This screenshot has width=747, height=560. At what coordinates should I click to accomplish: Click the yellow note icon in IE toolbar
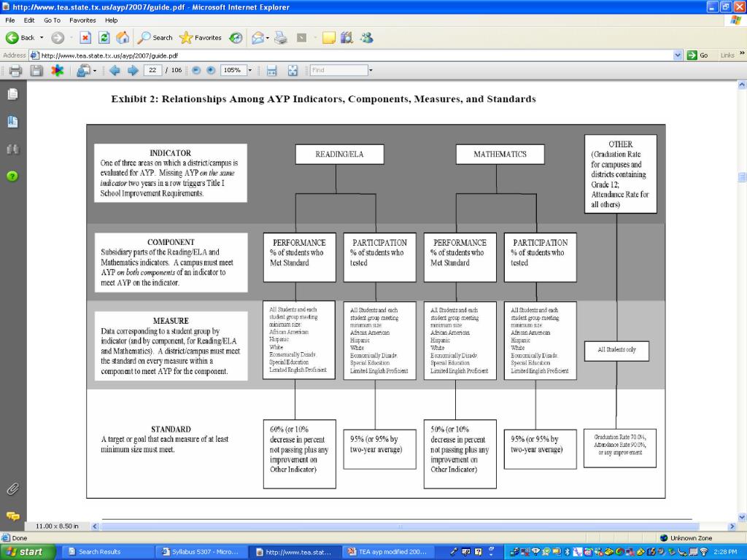[329, 38]
